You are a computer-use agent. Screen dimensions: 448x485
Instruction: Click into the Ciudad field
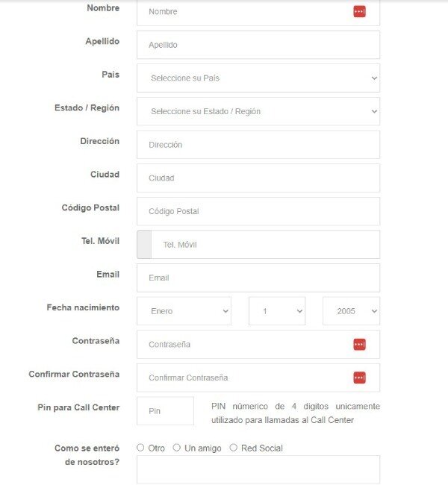click(258, 178)
